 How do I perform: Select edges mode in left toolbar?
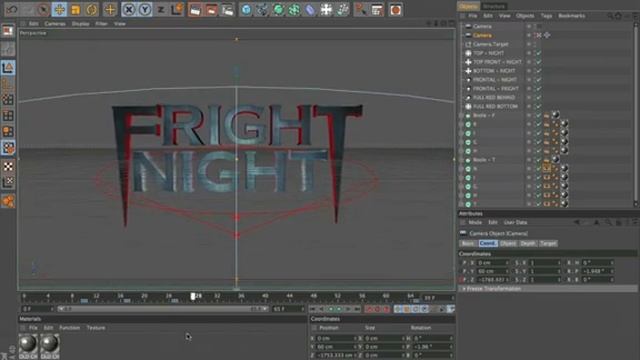coord(8,116)
